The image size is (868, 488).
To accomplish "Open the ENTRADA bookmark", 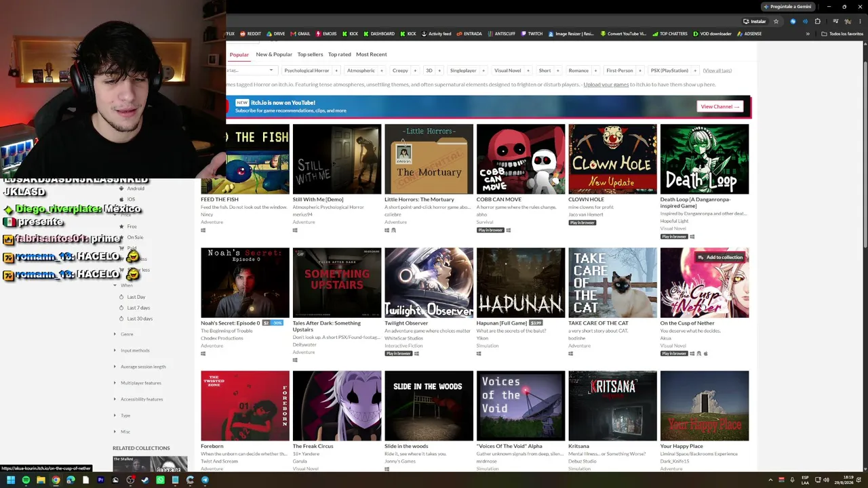I will pos(469,34).
